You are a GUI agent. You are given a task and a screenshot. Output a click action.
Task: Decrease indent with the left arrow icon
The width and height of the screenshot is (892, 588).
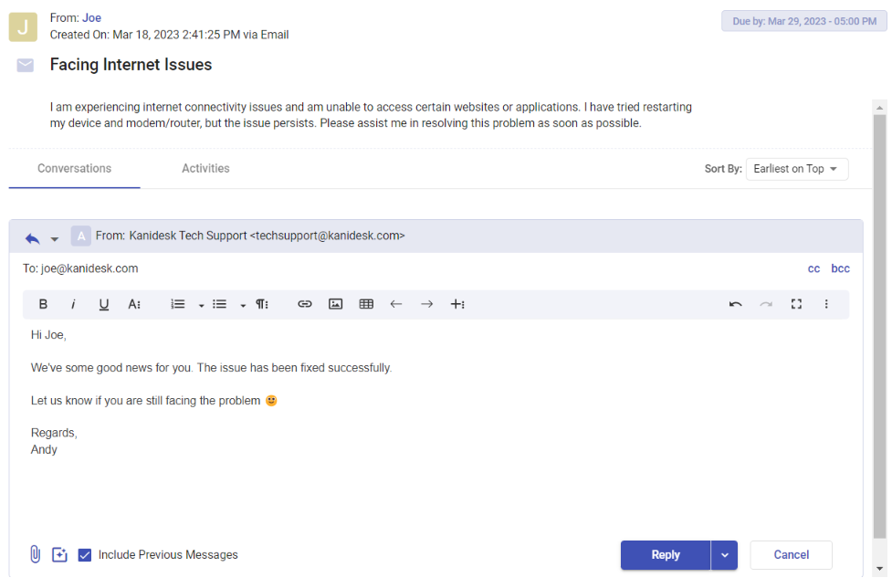396,304
